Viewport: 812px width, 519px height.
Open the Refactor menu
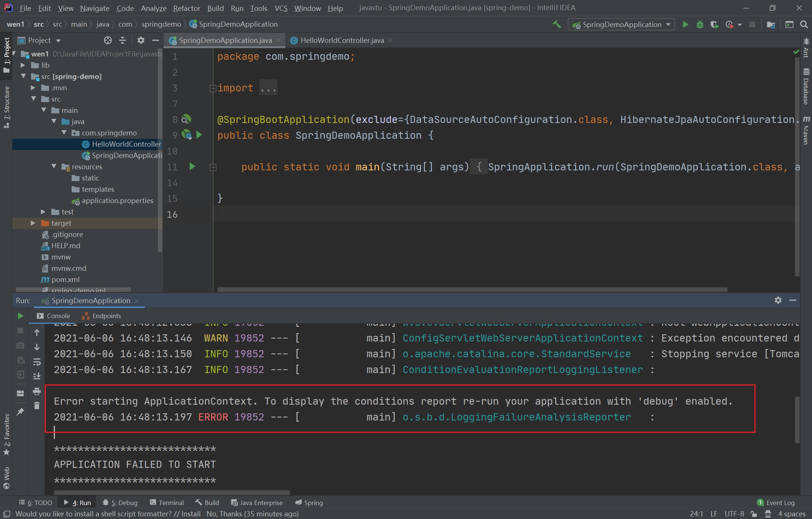(x=186, y=8)
